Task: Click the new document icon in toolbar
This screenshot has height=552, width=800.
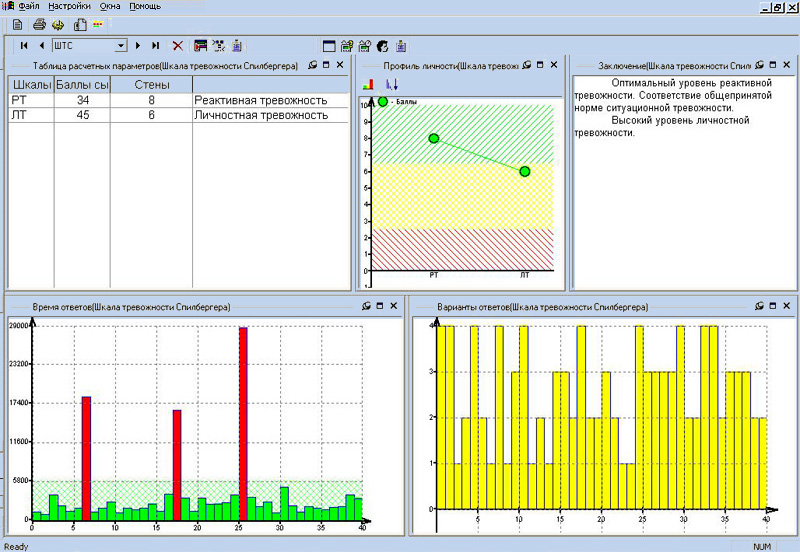Action: tap(17, 24)
